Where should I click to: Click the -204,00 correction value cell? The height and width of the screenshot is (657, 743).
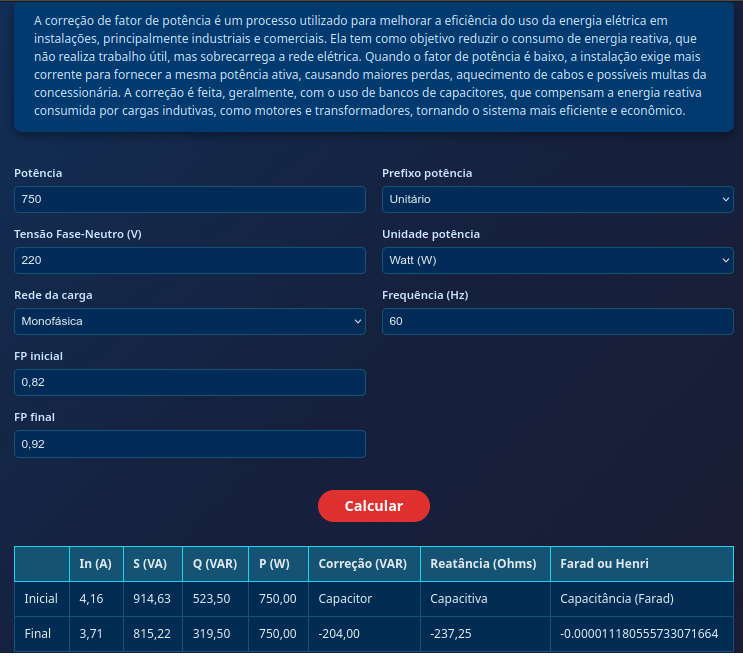click(x=340, y=634)
